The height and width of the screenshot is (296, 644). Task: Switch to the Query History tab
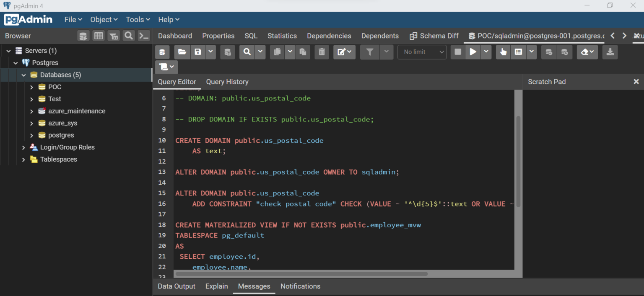(x=227, y=82)
